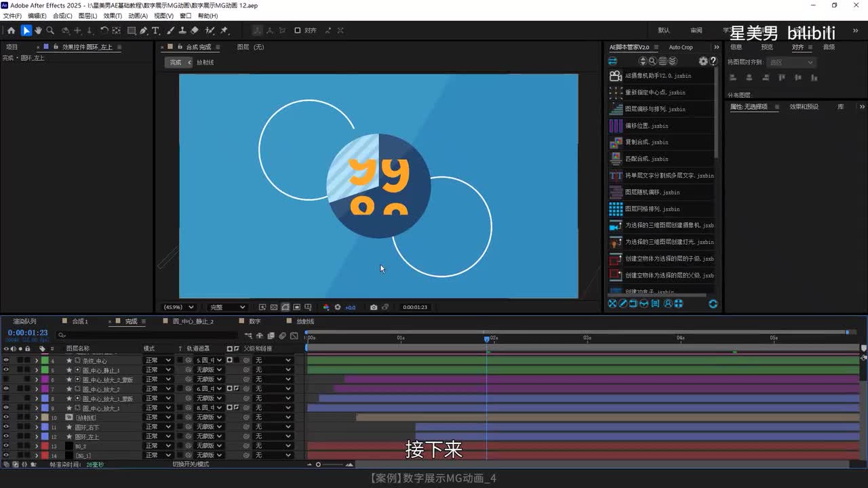The height and width of the screenshot is (488, 868).
Task: Click the green label swatch of layer 4
Action: click(45, 361)
